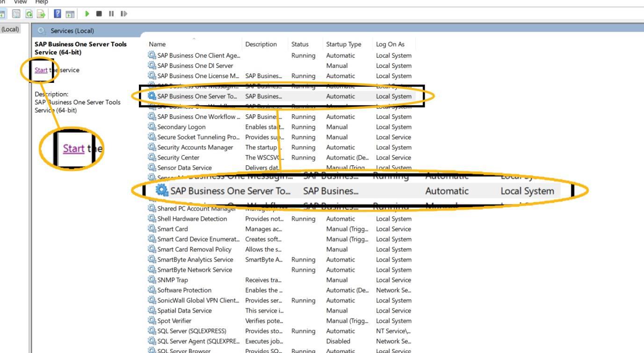Click the SAP Business One Server Tools gear icon
The height and width of the screenshot is (353, 644).
click(151, 96)
